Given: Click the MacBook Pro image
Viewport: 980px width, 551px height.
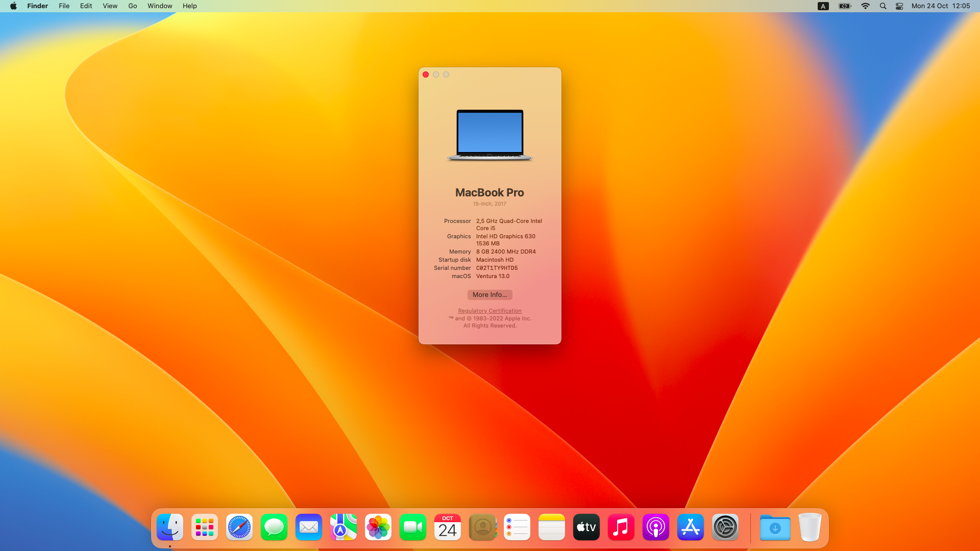Looking at the screenshot, I should coord(489,135).
